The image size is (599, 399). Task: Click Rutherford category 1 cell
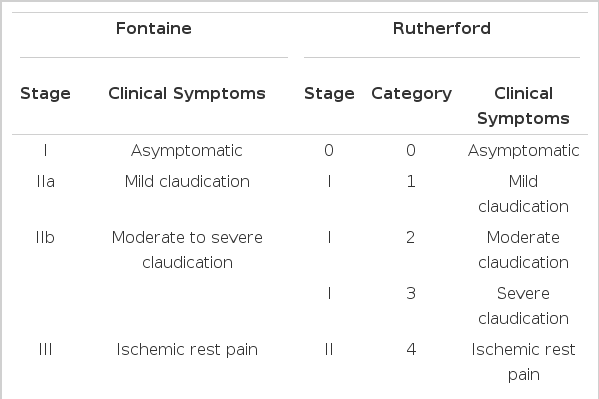(x=411, y=182)
